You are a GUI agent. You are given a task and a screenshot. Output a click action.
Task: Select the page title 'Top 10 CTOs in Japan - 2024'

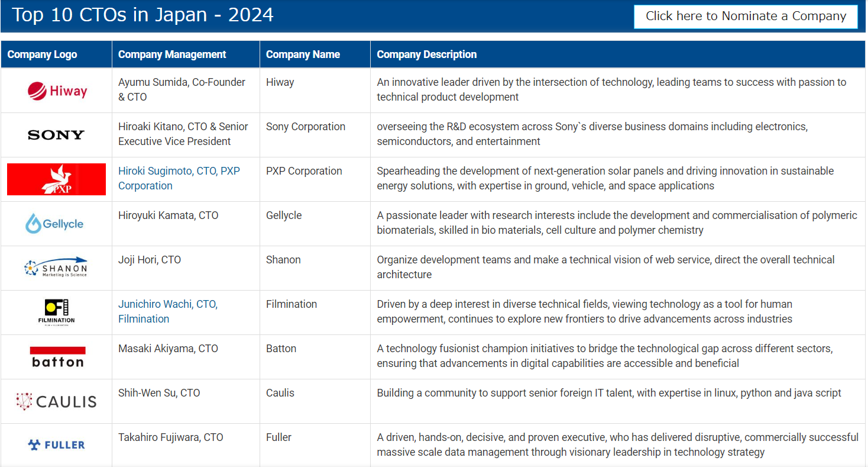tap(142, 15)
